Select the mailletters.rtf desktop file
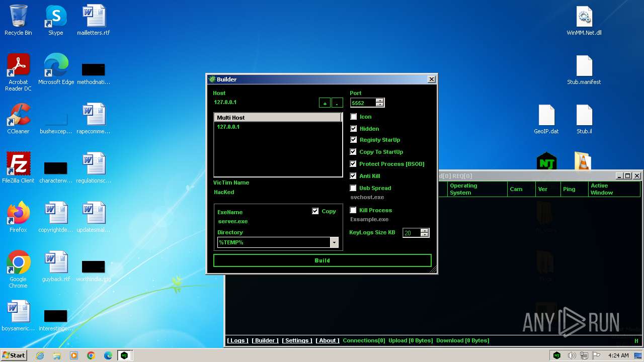644x362 pixels. (x=93, y=20)
